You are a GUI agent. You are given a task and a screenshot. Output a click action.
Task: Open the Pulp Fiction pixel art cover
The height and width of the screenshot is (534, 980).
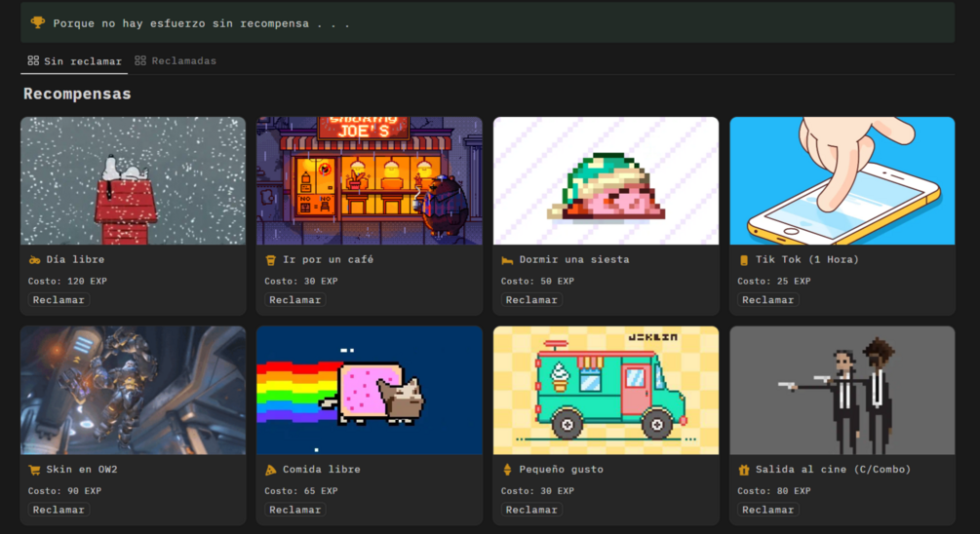coord(842,391)
